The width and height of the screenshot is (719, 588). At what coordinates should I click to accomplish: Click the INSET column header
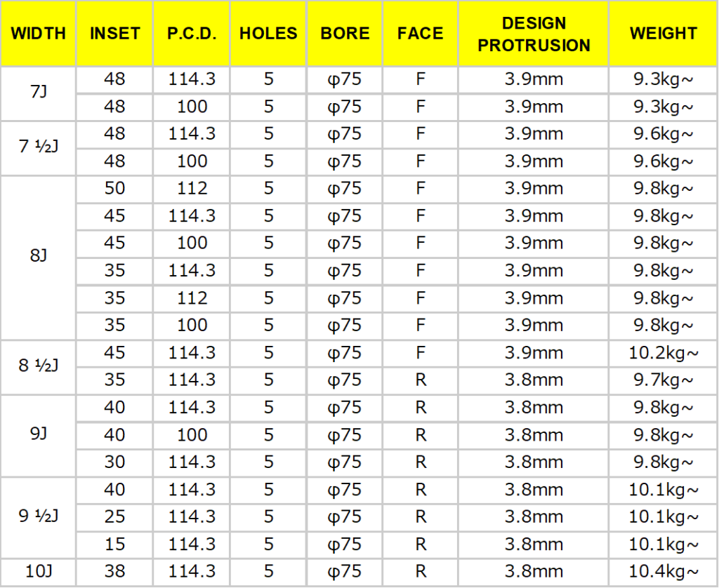pyautogui.click(x=114, y=34)
